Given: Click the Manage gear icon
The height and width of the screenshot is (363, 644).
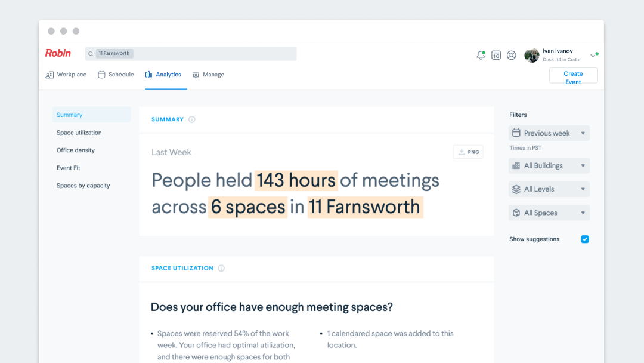Looking at the screenshot, I should (x=196, y=75).
